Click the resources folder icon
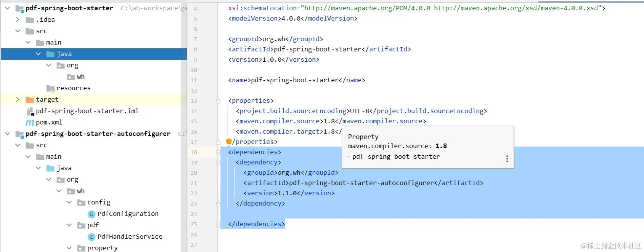This screenshot has height=252, width=644. [51, 89]
